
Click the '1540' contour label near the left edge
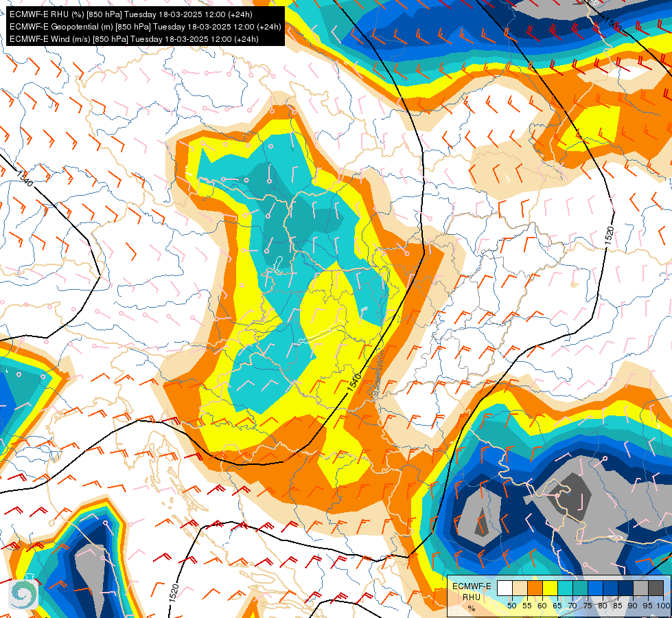pos(25,179)
